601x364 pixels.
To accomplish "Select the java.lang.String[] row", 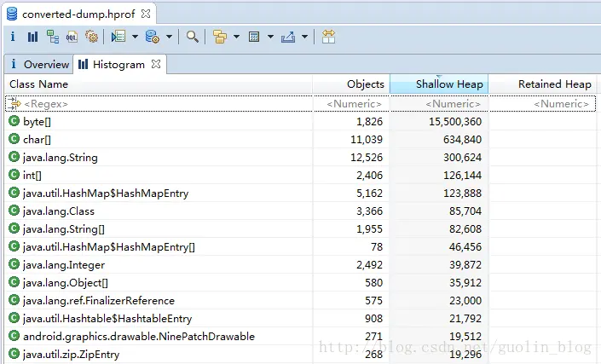I will [300, 228].
